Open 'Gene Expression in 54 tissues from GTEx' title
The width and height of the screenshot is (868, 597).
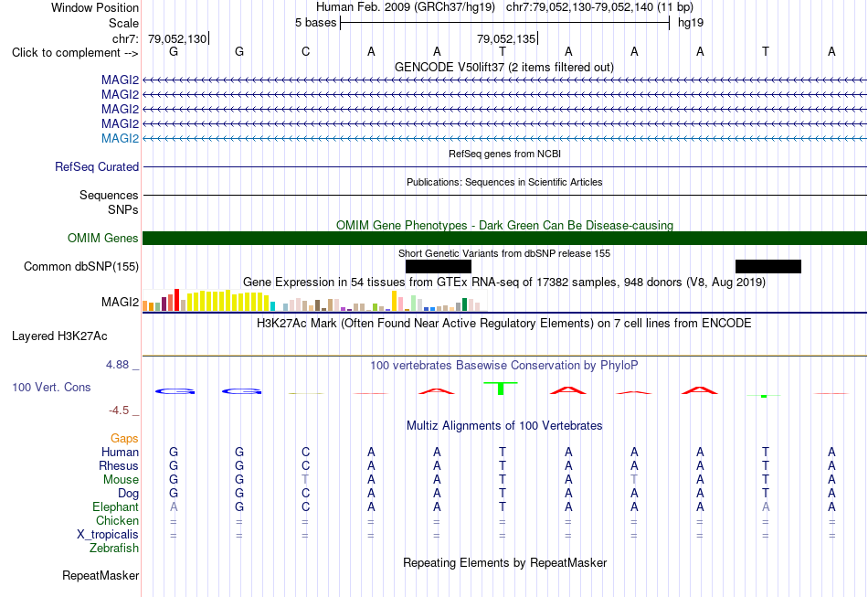pos(504,282)
